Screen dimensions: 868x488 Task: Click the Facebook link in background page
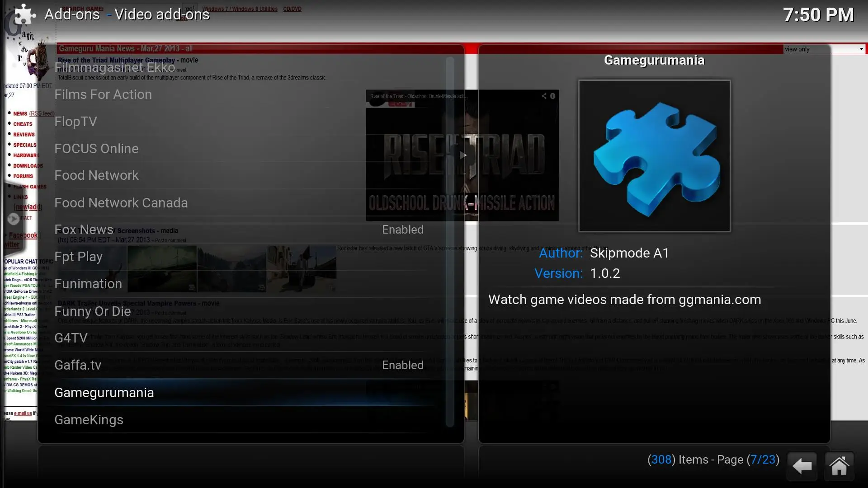click(x=23, y=235)
